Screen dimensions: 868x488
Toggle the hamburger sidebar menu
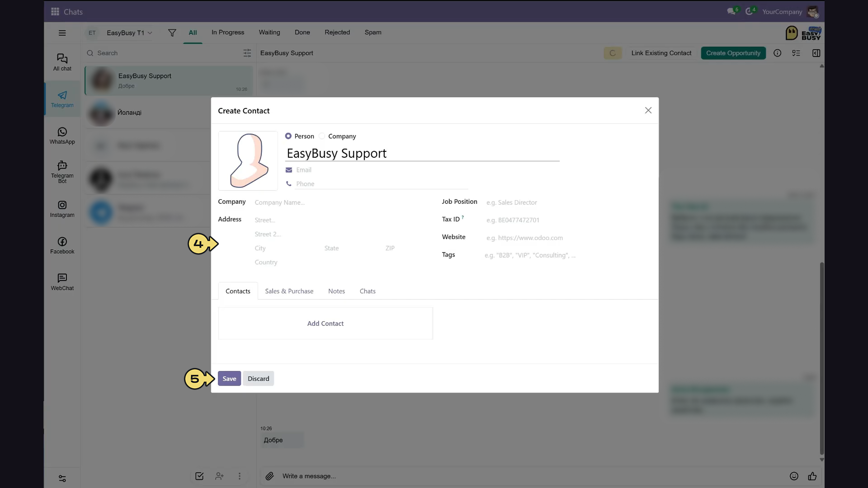click(x=62, y=33)
